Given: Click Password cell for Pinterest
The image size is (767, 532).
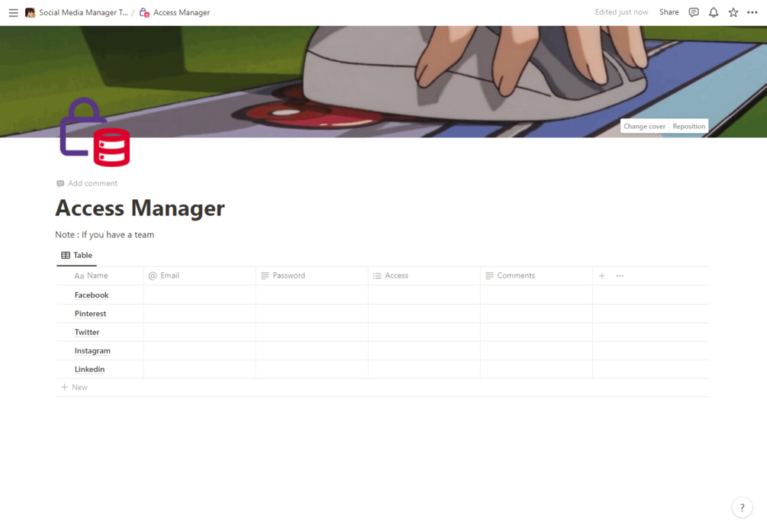Looking at the screenshot, I should [x=312, y=314].
